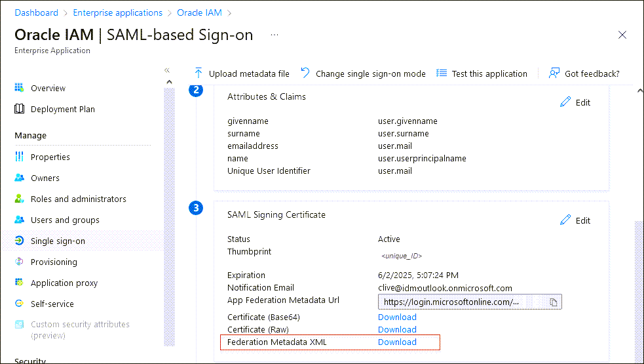Copy the App Federation Metadata Url
This screenshot has height=364, width=644.
tap(554, 302)
